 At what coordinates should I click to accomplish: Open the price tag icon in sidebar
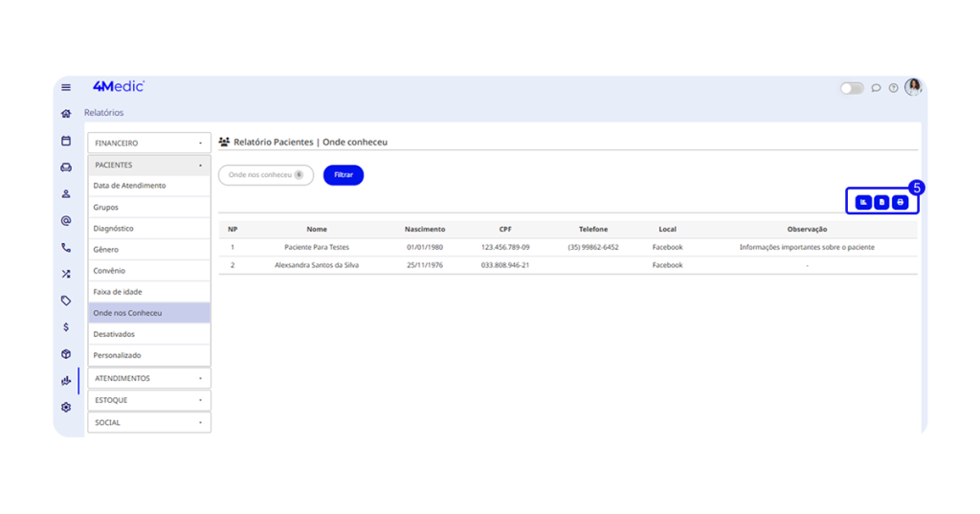66,301
